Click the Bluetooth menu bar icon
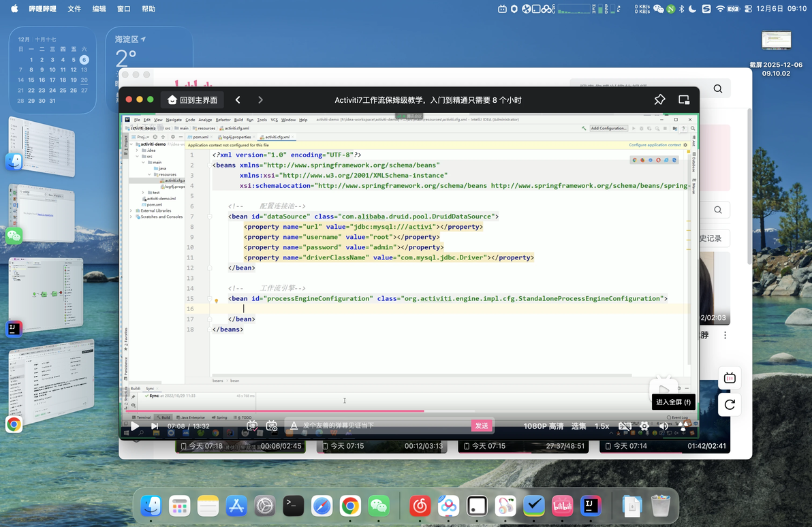Screen dimensions: 812x527 point(681,9)
